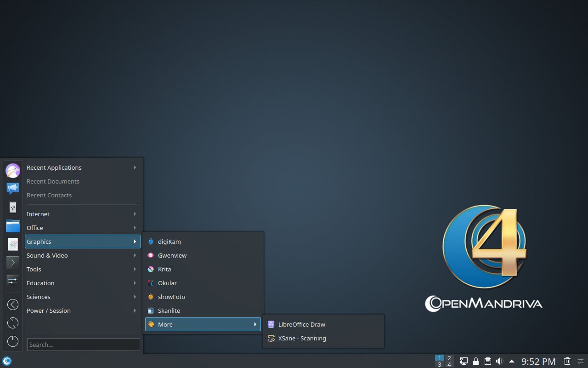Start XSane - Scanning application

[x=302, y=338]
